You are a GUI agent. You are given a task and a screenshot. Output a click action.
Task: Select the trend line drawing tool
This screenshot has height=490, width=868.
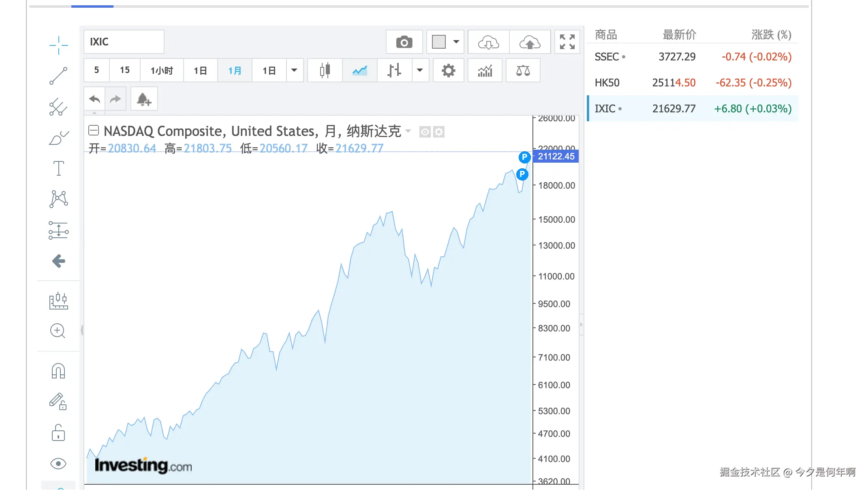(x=58, y=76)
